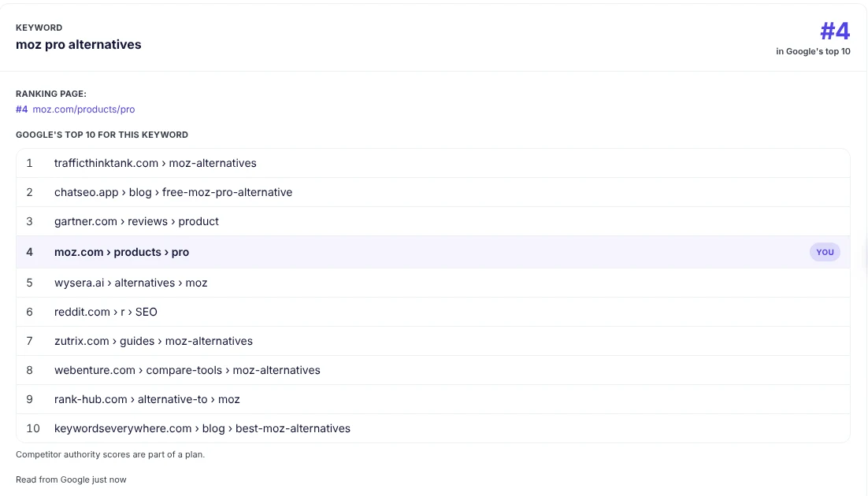Click the YOU badge
The height and width of the screenshot is (496, 868).
(825, 252)
